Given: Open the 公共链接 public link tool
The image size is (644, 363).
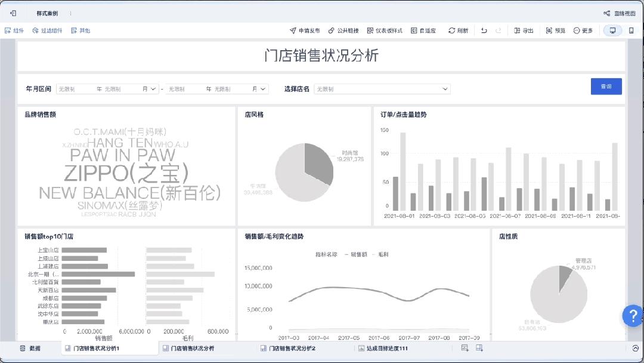Looking at the screenshot, I should click(x=344, y=30).
